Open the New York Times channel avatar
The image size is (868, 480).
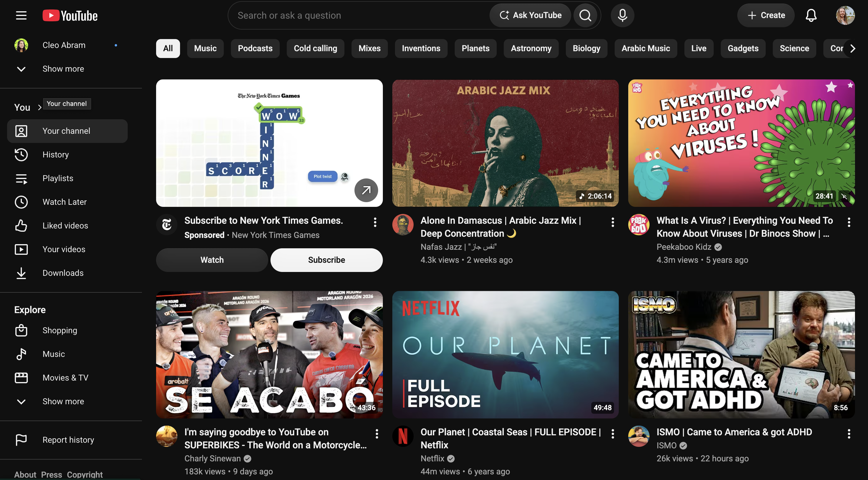click(x=167, y=225)
